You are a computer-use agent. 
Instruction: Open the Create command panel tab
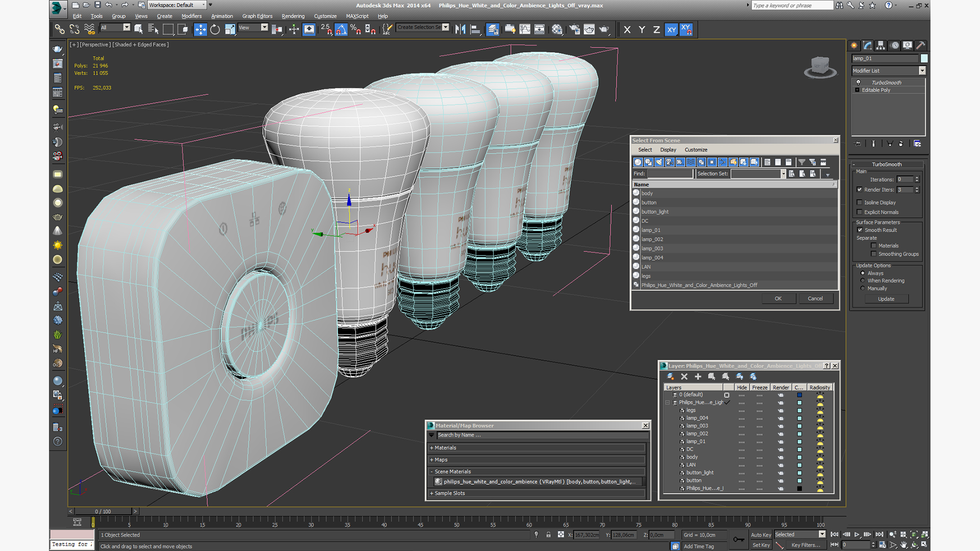pos(854,45)
